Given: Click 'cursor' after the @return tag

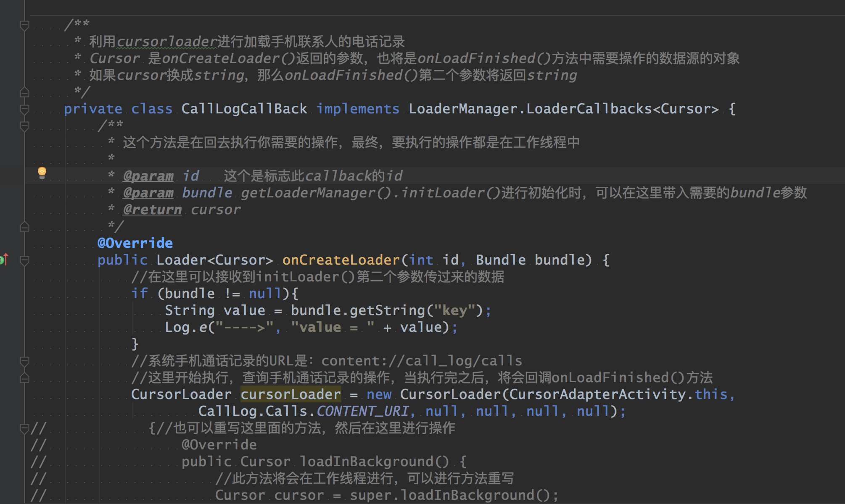Looking at the screenshot, I should coord(215,210).
